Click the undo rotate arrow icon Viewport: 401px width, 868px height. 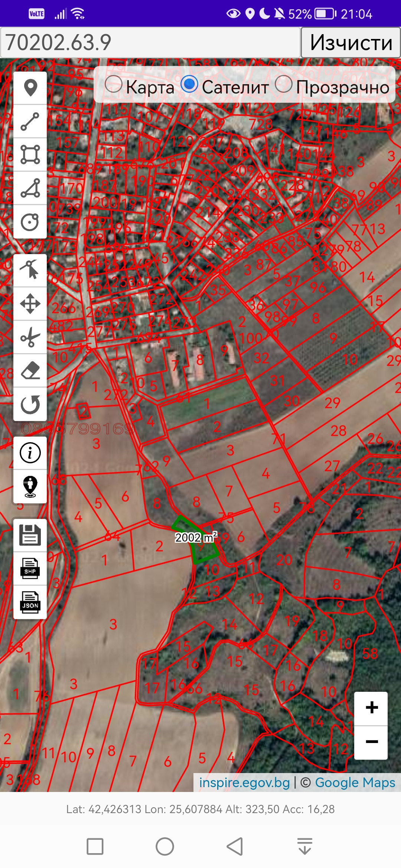coord(30,404)
